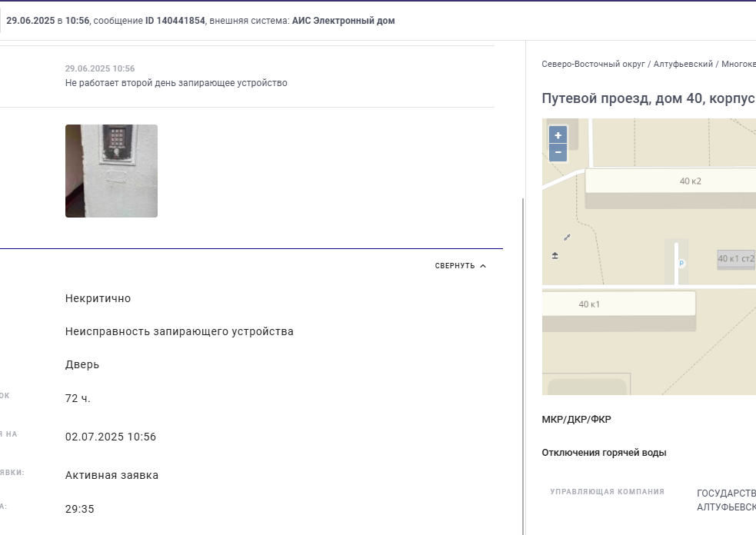The width and height of the screenshot is (756, 535).
Task: Click the Дверь element value
Action: [x=82, y=365]
